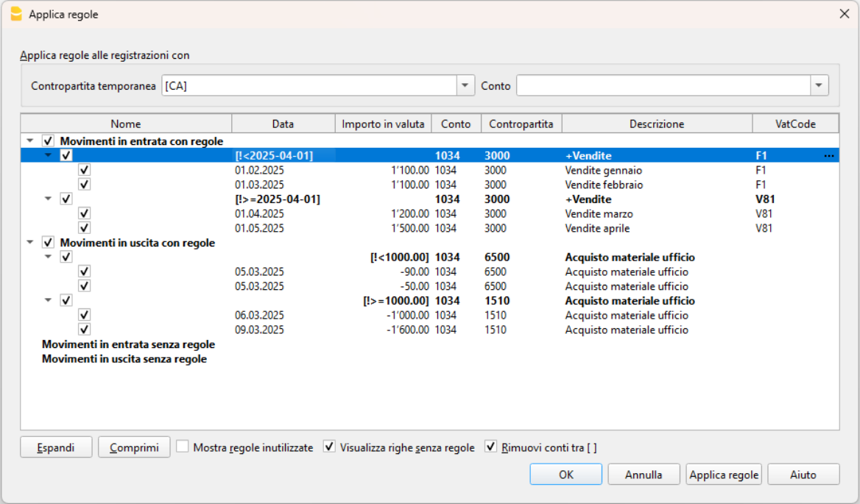
Task: Confirm with the OK button
Action: tap(565, 475)
